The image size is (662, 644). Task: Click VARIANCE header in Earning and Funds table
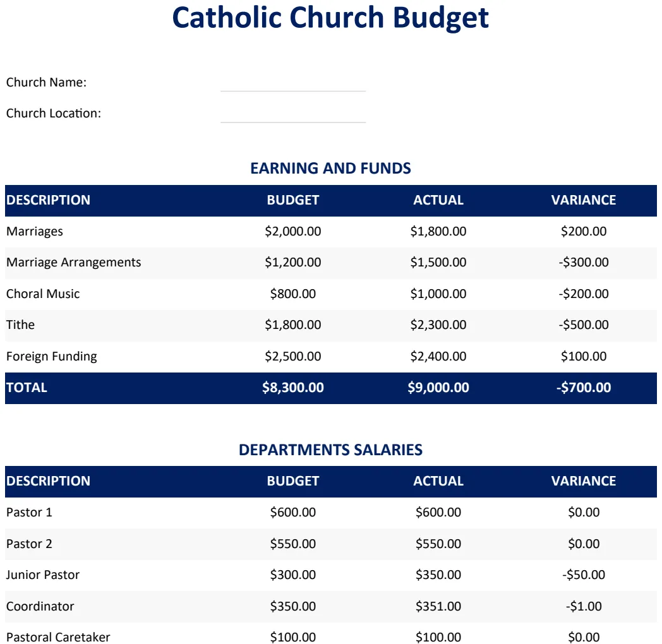tap(584, 200)
